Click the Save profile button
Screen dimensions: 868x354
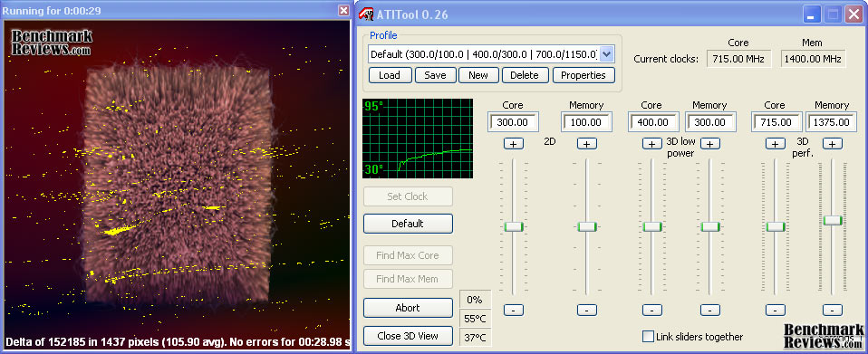tap(435, 75)
